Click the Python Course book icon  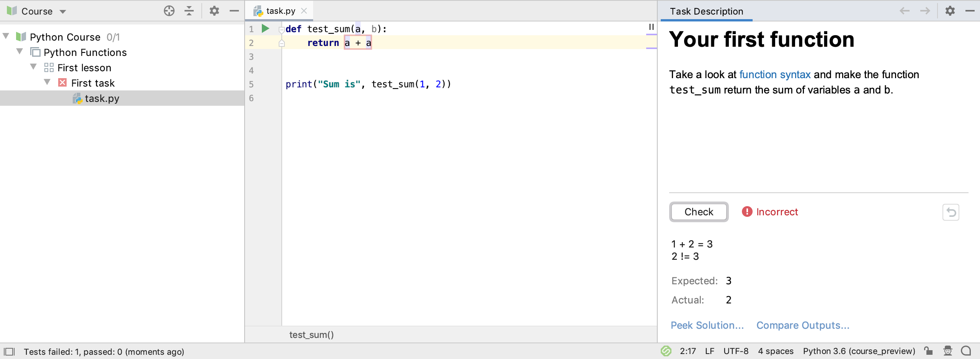pos(21,36)
